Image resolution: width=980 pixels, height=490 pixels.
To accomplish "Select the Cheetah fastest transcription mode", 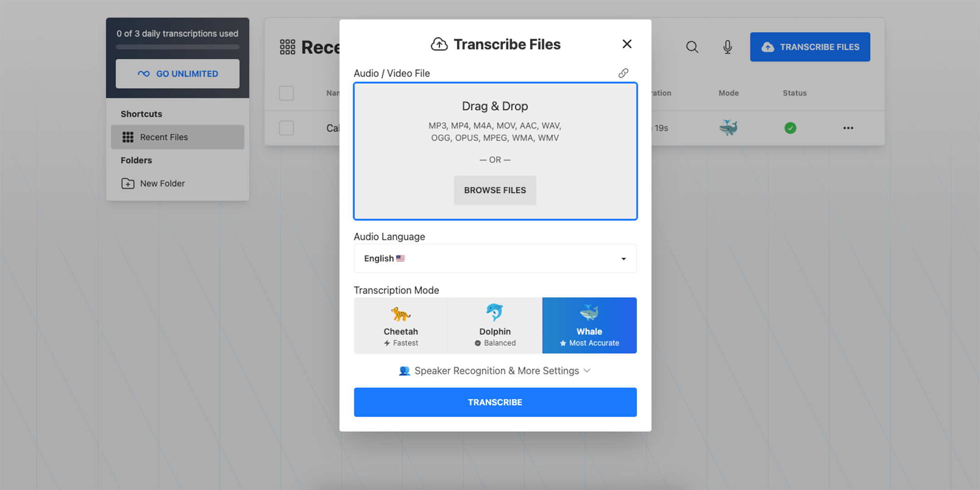I will (x=400, y=325).
